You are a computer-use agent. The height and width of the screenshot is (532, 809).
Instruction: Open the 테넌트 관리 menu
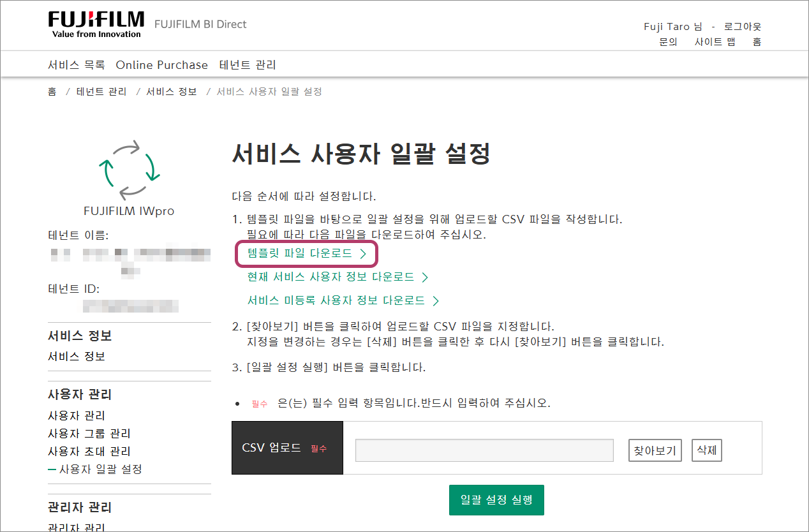tap(248, 65)
